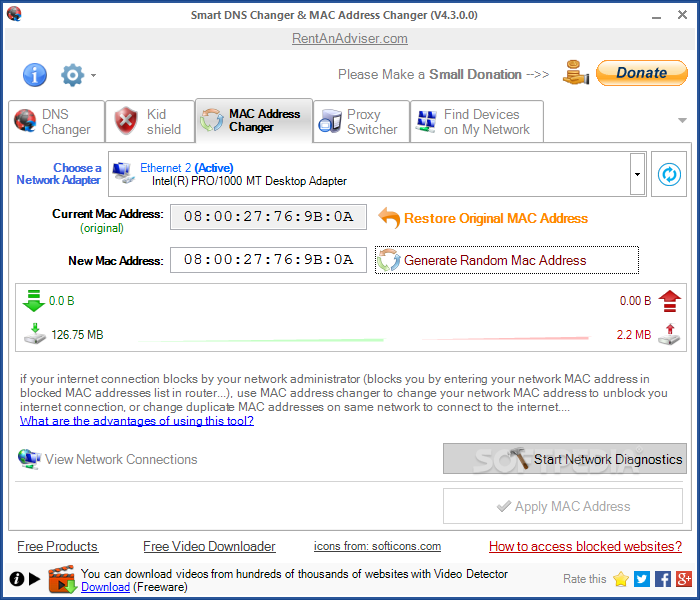Click the Video Detector clapperboard icon

pos(62,579)
